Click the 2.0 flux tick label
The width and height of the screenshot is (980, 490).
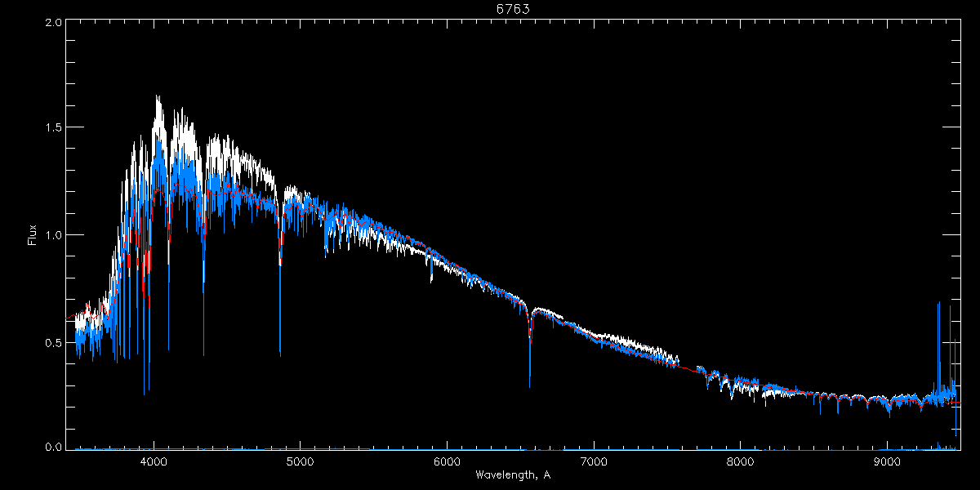pyautogui.click(x=54, y=23)
